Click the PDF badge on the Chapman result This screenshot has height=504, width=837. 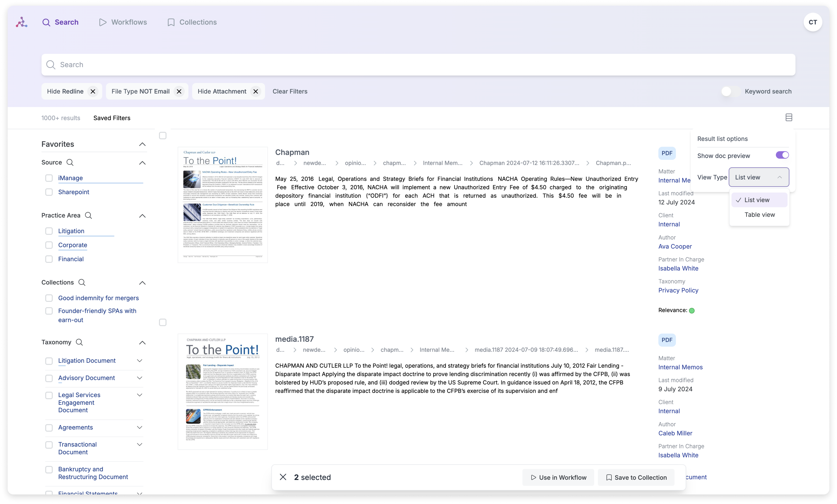click(x=667, y=153)
